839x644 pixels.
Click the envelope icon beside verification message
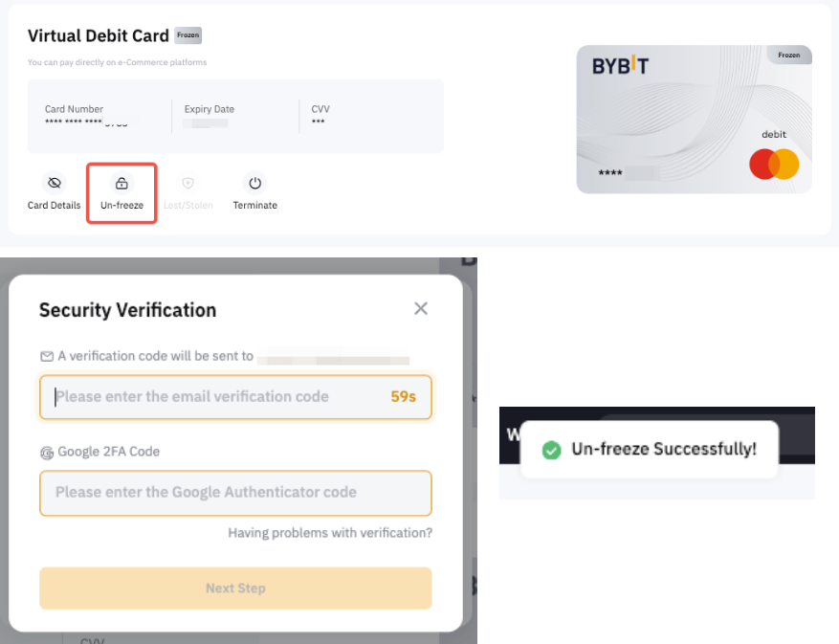46,356
